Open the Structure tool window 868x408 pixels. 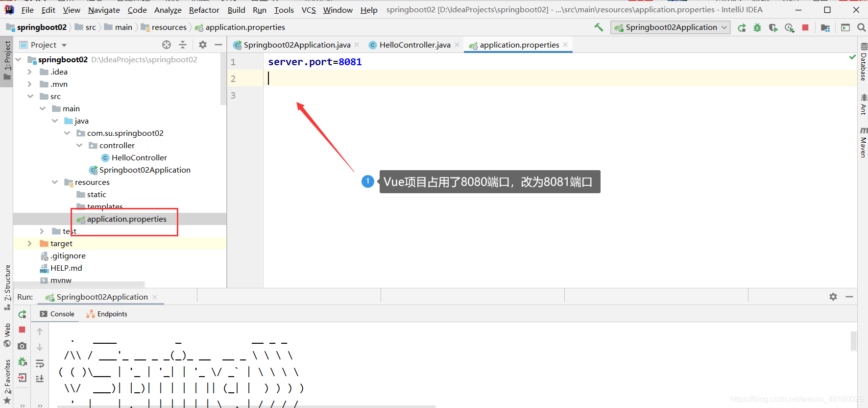tap(7, 287)
